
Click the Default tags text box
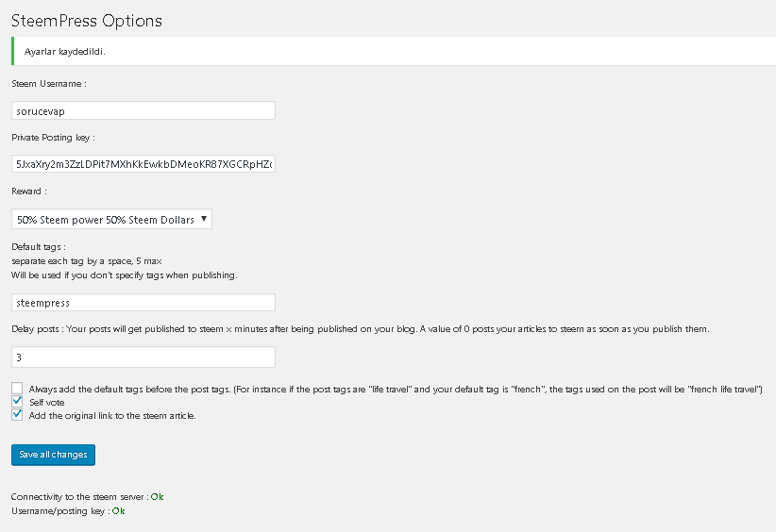tap(143, 303)
